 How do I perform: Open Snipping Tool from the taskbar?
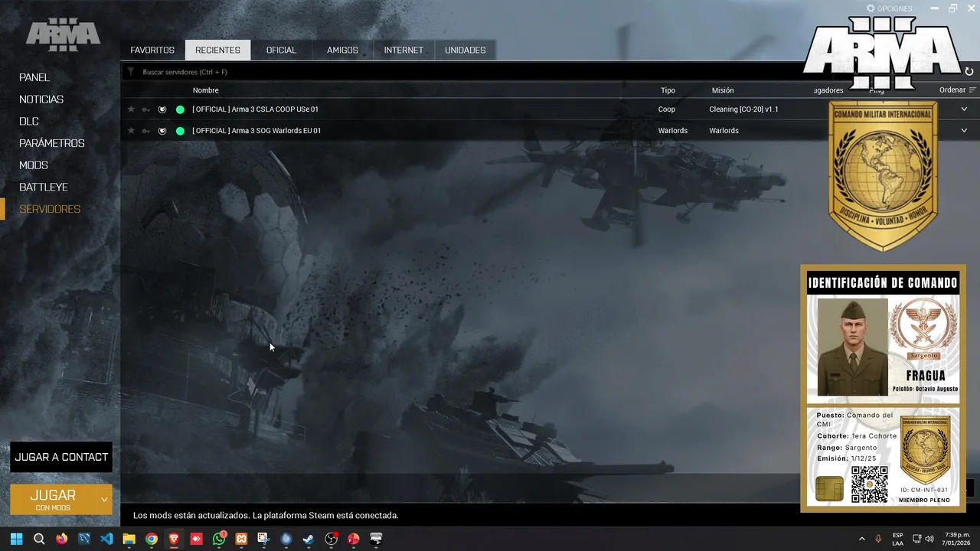263,539
